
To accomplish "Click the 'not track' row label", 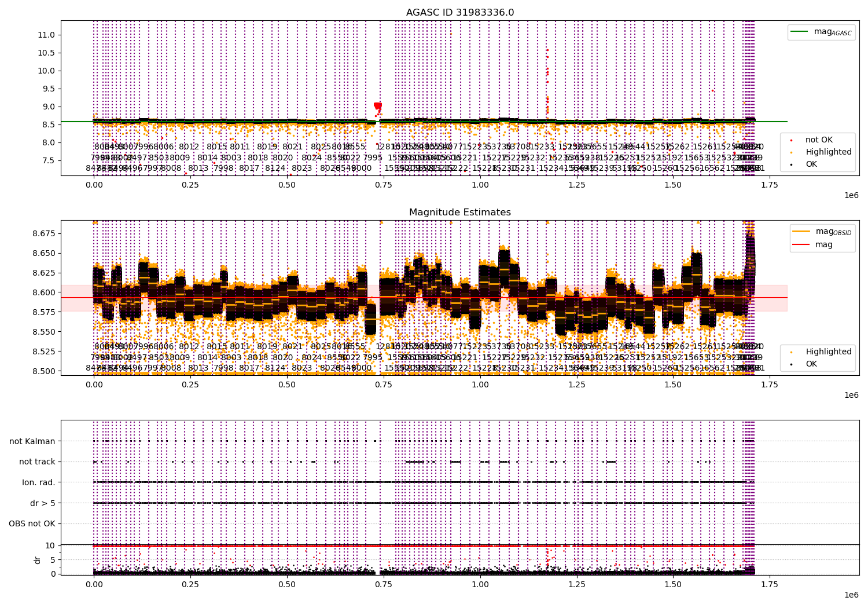I will click(x=37, y=462).
